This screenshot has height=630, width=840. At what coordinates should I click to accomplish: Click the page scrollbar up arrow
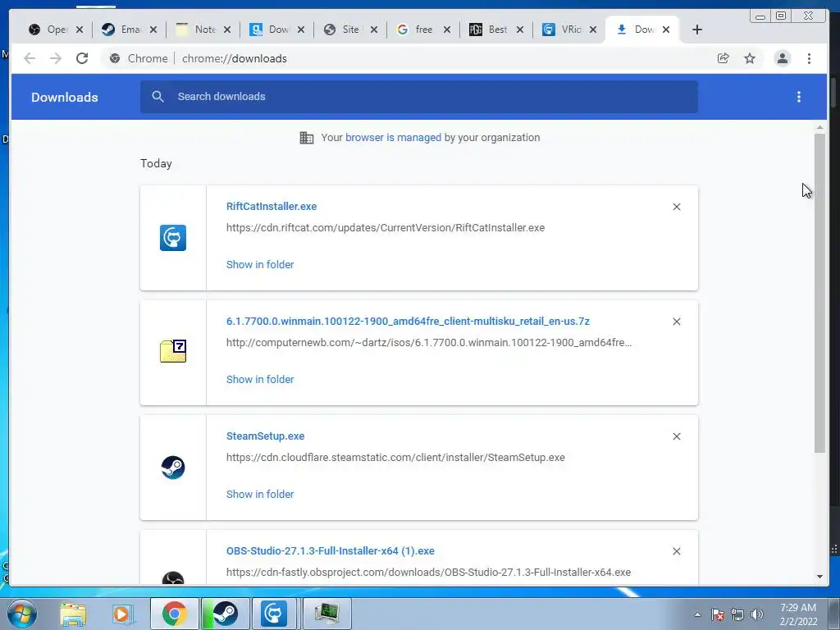(x=819, y=127)
